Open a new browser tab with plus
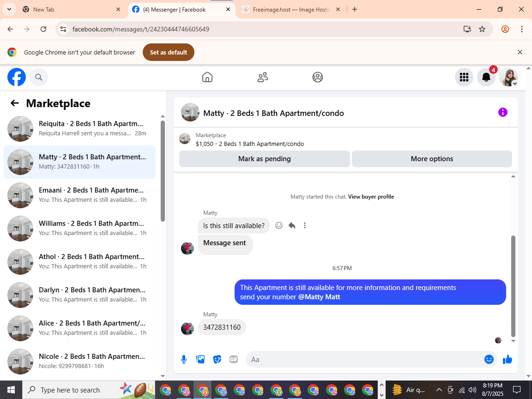This screenshot has width=532, height=399. pyautogui.click(x=355, y=10)
